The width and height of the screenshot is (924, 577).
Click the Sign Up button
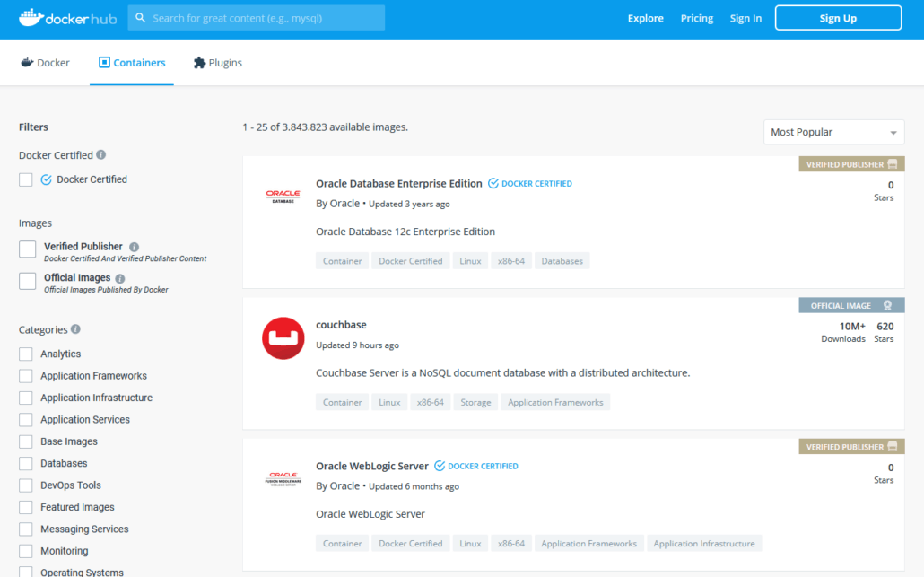[x=838, y=18]
